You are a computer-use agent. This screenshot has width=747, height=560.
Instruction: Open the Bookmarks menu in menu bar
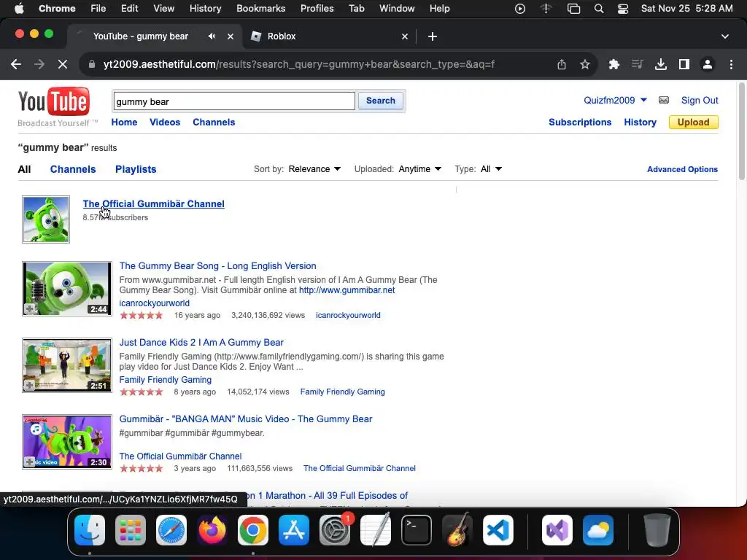click(x=260, y=9)
